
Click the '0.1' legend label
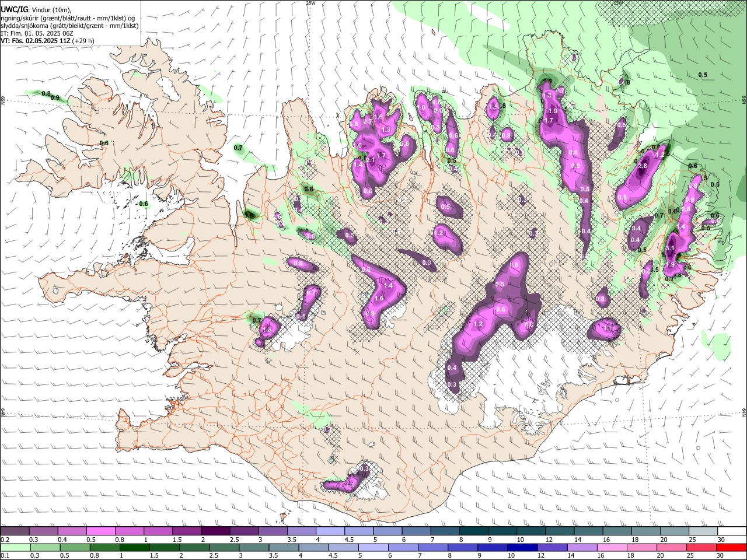coord(5,555)
